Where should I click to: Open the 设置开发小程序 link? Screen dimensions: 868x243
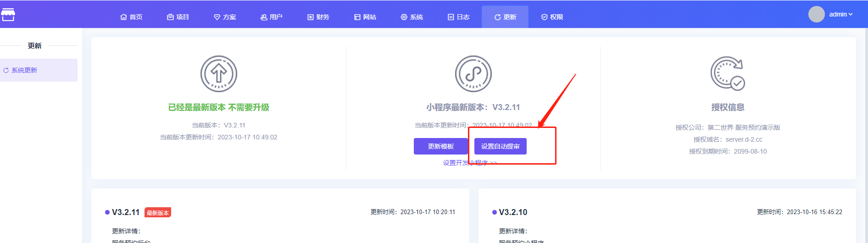pyautogui.click(x=470, y=163)
